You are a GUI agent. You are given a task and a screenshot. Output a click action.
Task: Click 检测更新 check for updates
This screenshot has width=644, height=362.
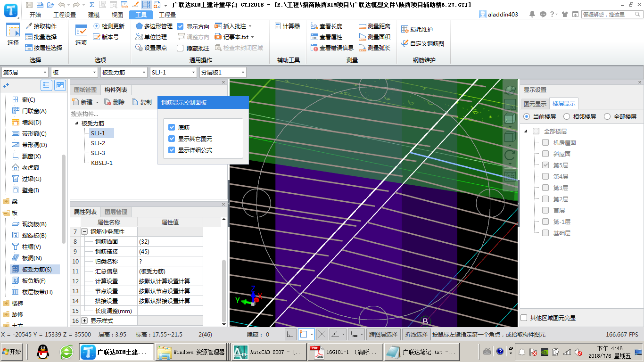coord(109,26)
